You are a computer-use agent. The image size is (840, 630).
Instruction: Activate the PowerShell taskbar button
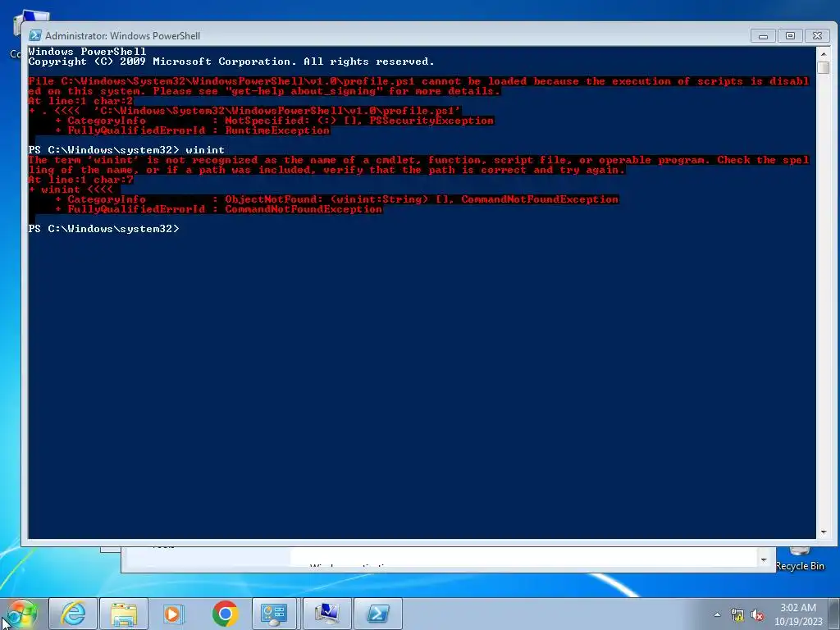(x=377, y=614)
